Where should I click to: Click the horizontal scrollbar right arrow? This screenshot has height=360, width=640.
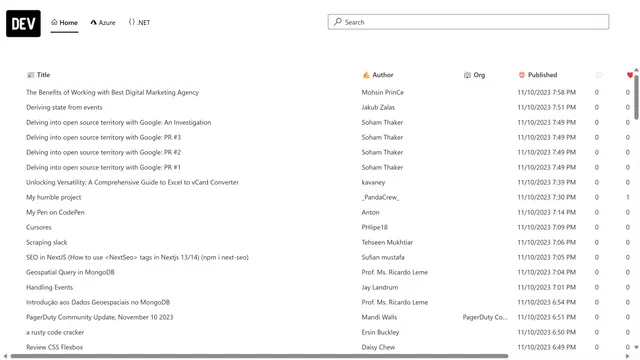point(628,356)
